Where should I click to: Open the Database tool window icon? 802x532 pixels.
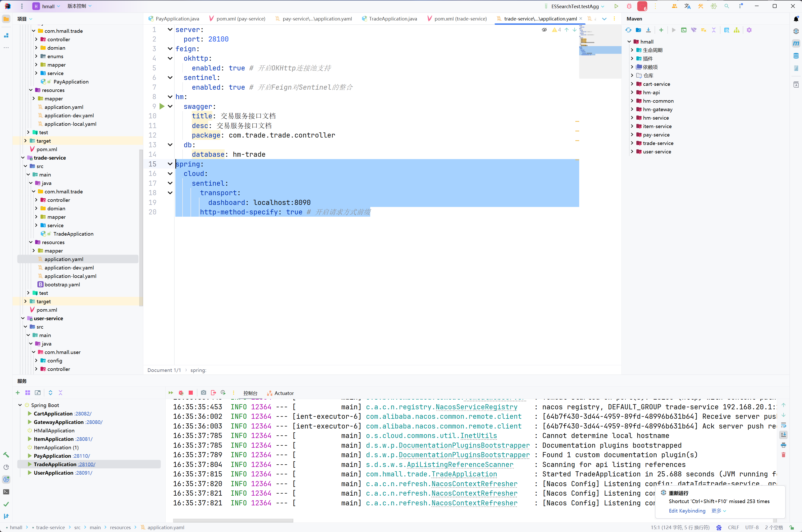tap(796, 56)
